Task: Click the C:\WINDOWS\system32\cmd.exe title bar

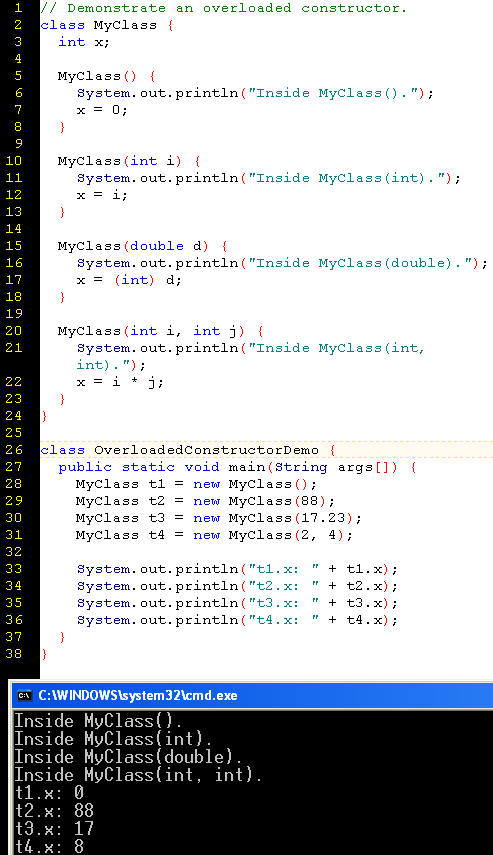Action: 251,695
